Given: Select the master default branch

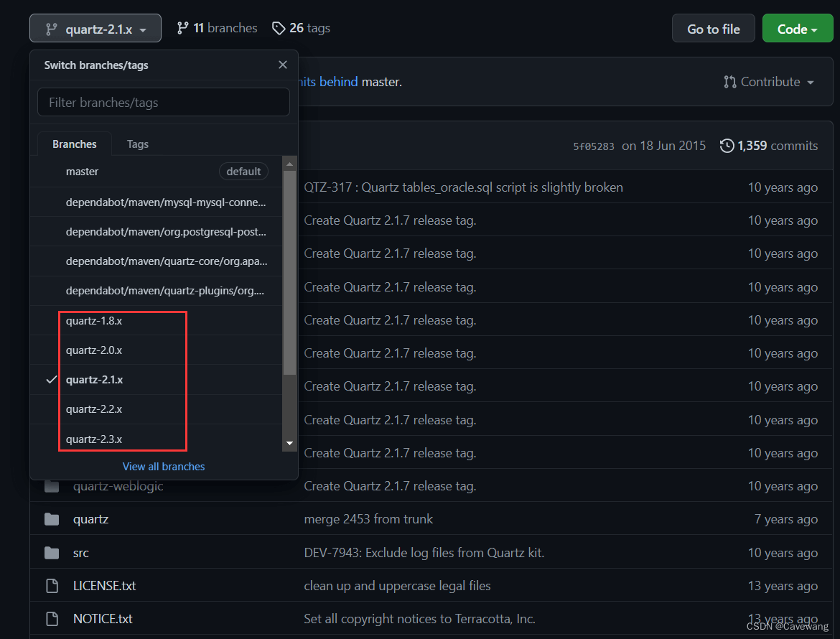Looking at the screenshot, I should click(83, 172).
